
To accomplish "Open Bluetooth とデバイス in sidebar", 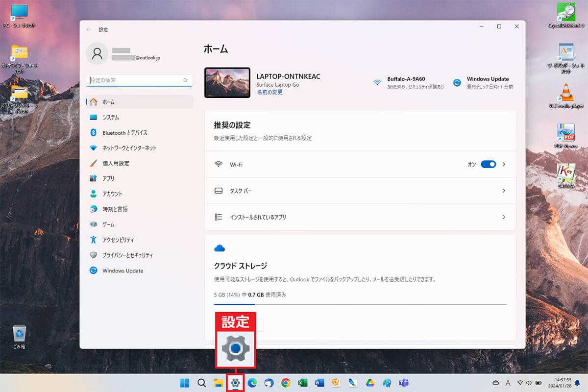I will point(124,133).
